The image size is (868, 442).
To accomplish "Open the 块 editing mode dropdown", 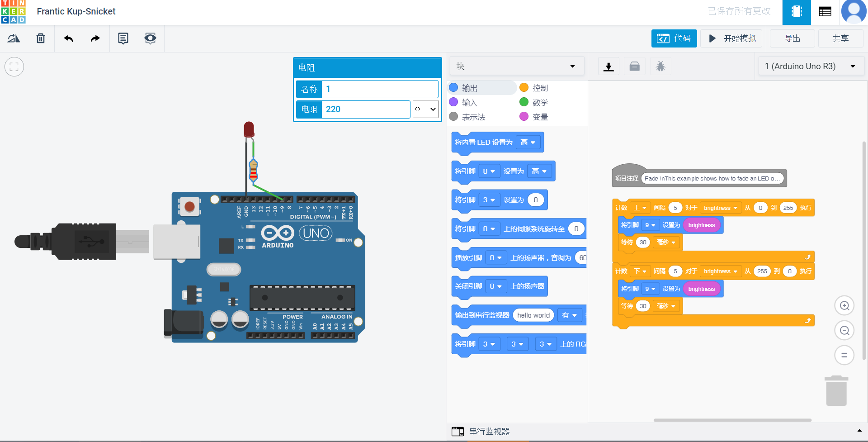I will (x=517, y=66).
